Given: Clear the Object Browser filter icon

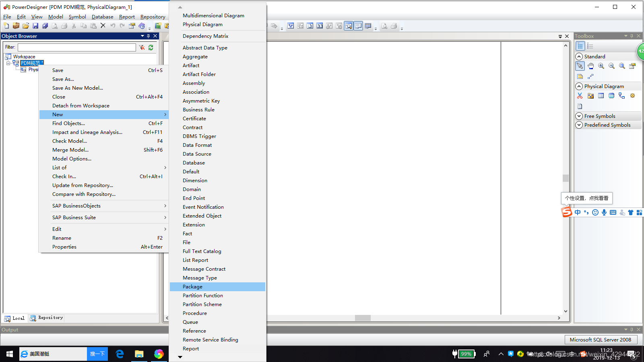Looking at the screenshot, I should click(x=142, y=47).
